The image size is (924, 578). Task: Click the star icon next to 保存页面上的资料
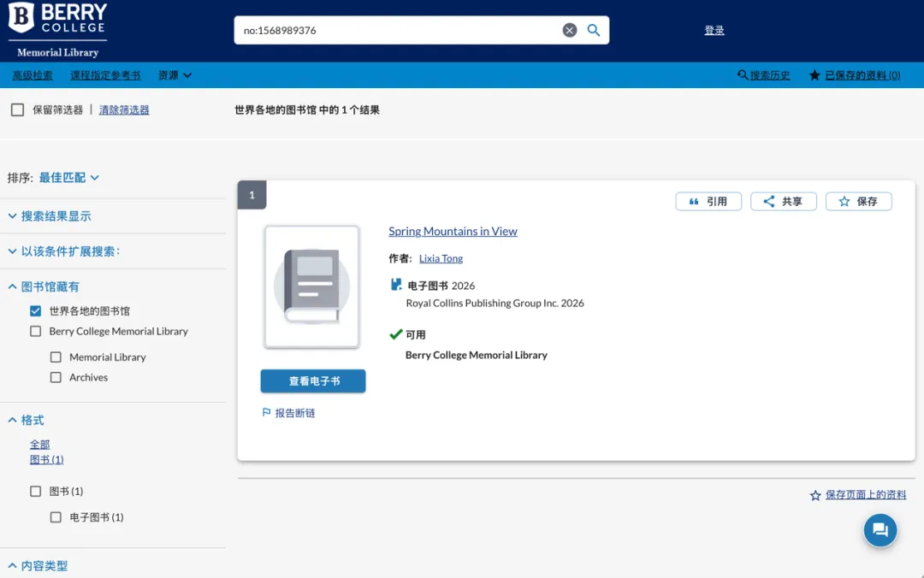(x=815, y=495)
